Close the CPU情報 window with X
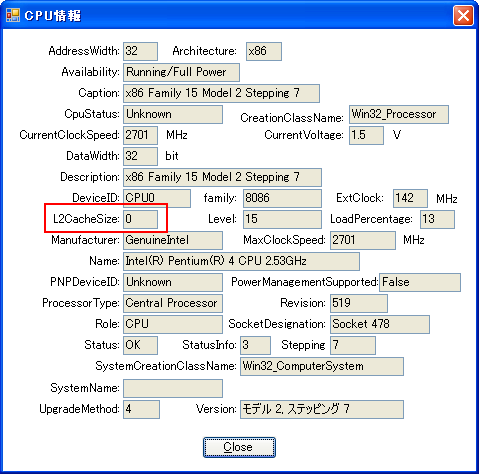Screen dimensions: 479x474 (463, 15)
